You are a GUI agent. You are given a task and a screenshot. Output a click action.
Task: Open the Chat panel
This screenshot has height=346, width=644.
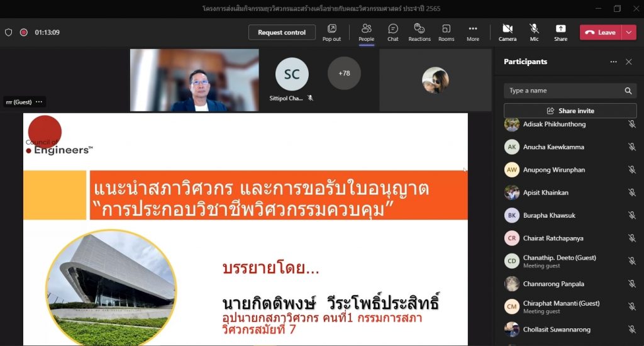point(392,32)
